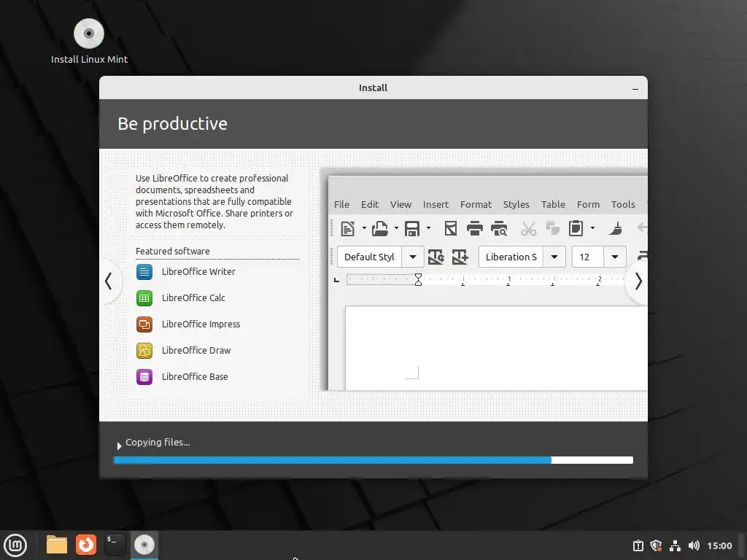
Task: Click the installer disc icon in taskbar
Action: tap(144, 545)
